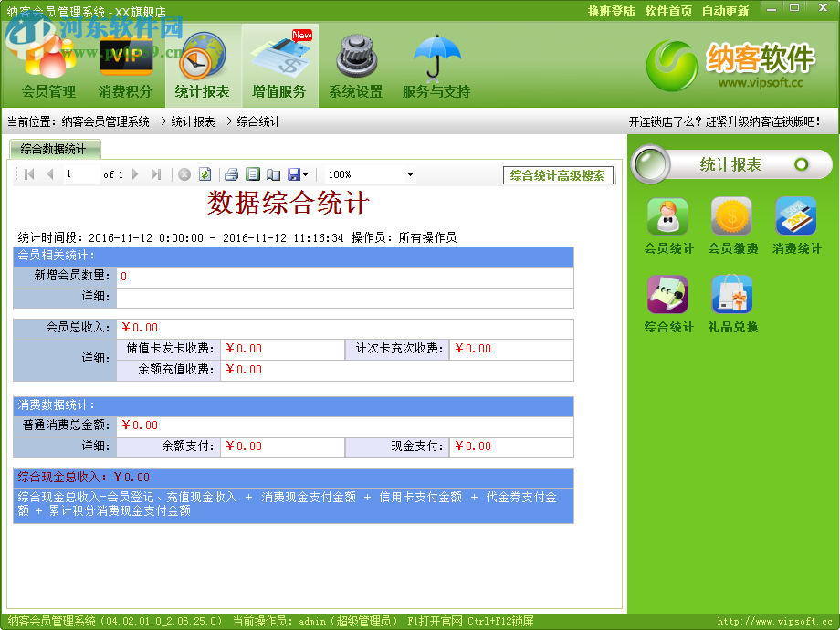840x630 pixels.
Task: Open print layout view icon
Action: [253, 174]
